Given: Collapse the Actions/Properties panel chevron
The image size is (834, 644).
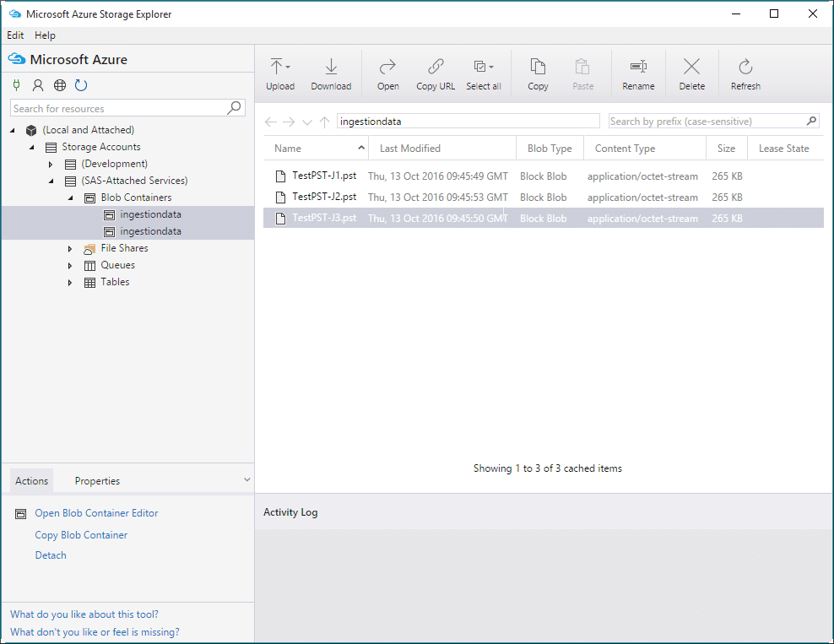Looking at the screenshot, I should [246, 479].
